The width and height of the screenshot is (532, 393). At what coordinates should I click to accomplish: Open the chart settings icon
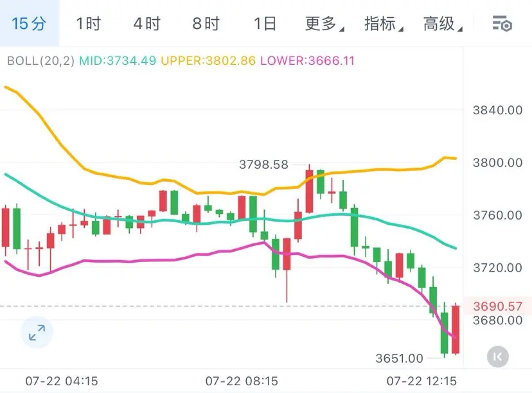pos(502,24)
